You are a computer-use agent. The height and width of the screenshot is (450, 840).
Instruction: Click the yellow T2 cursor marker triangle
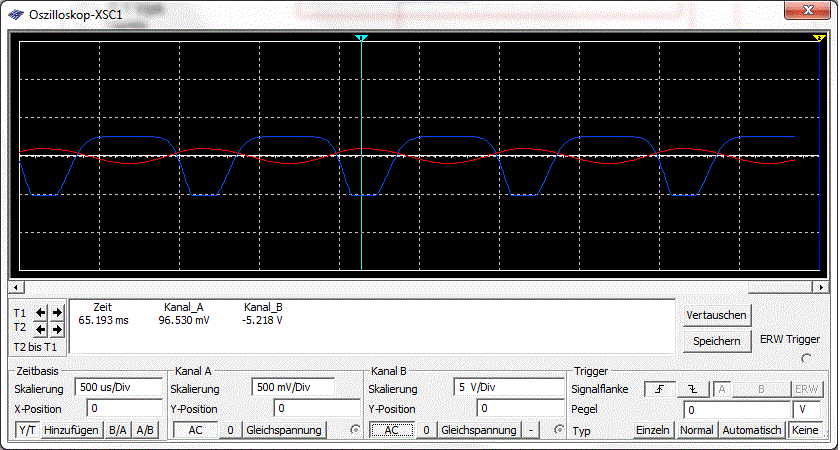pos(819,38)
